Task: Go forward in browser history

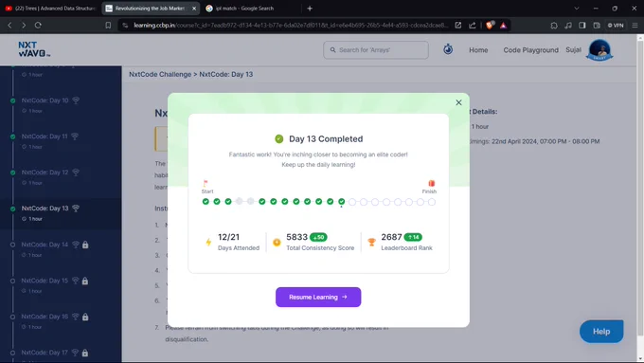Action: 24,25
